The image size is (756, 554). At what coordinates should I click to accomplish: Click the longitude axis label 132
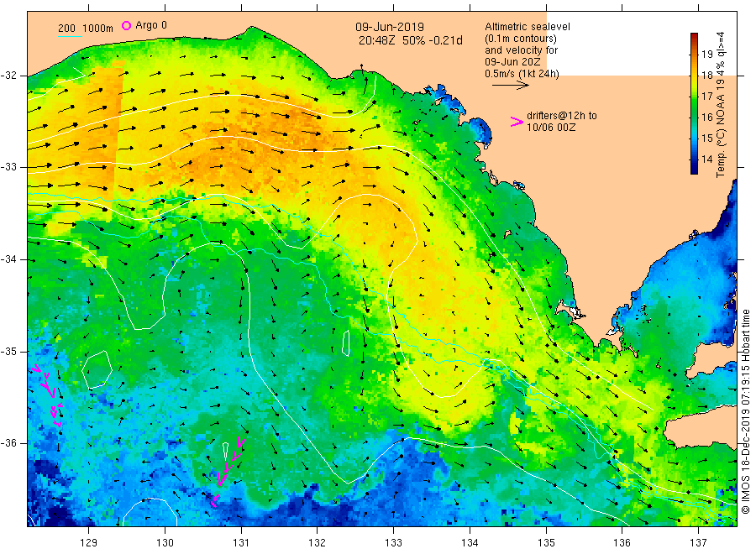(x=318, y=543)
